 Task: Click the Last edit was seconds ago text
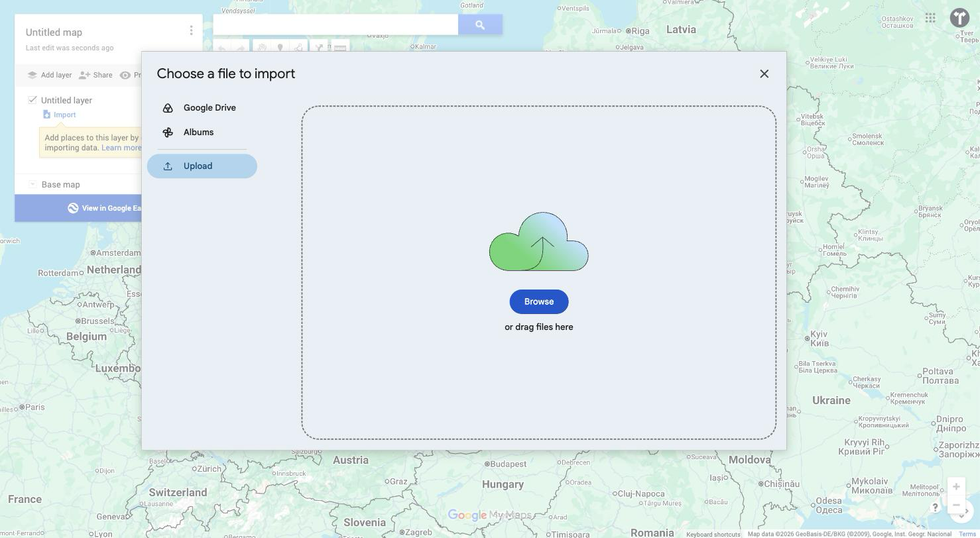(70, 48)
